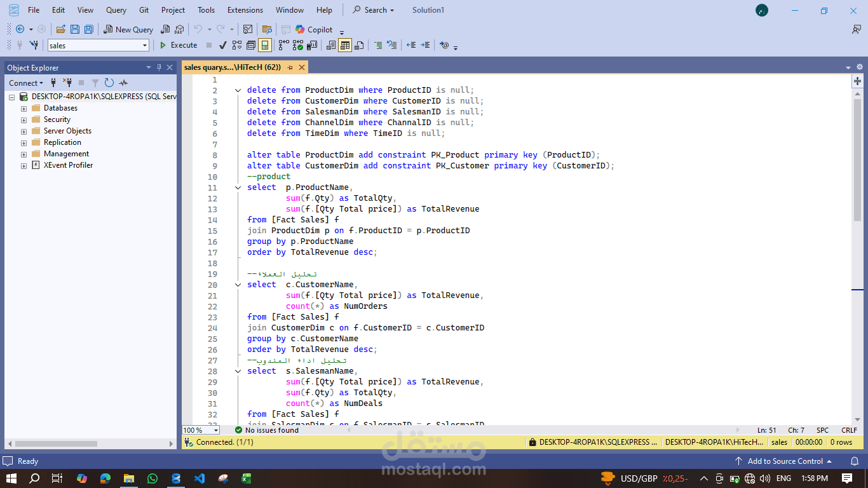The width and height of the screenshot is (868, 488).
Task: Open the Connect dropdown in Object Explorer
Action: (x=26, y=83)
